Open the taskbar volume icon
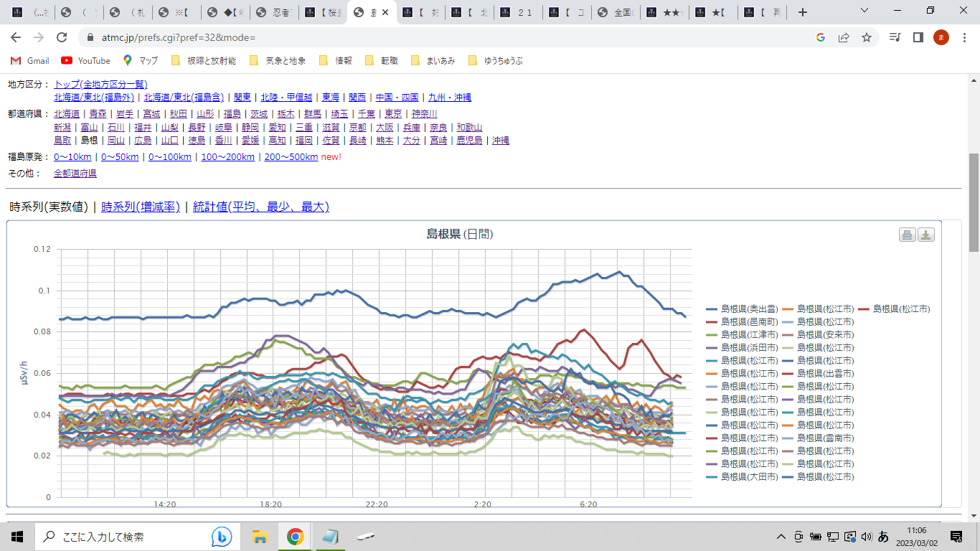 867,537
